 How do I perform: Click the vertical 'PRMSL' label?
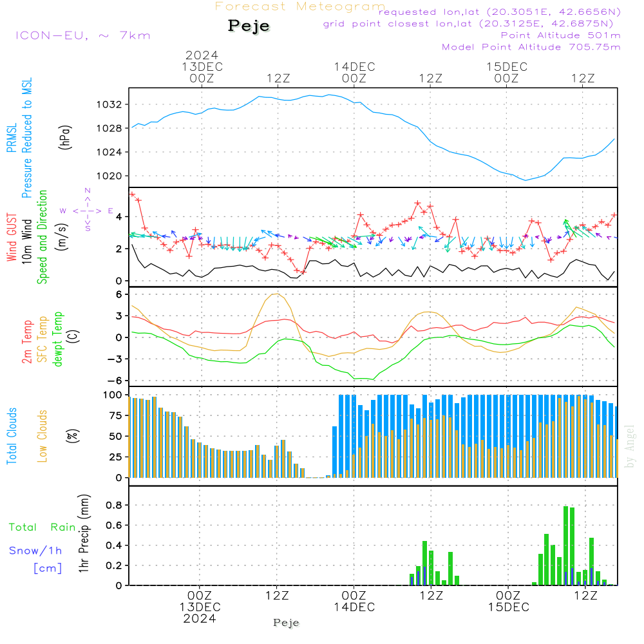(x=12, y=137)
